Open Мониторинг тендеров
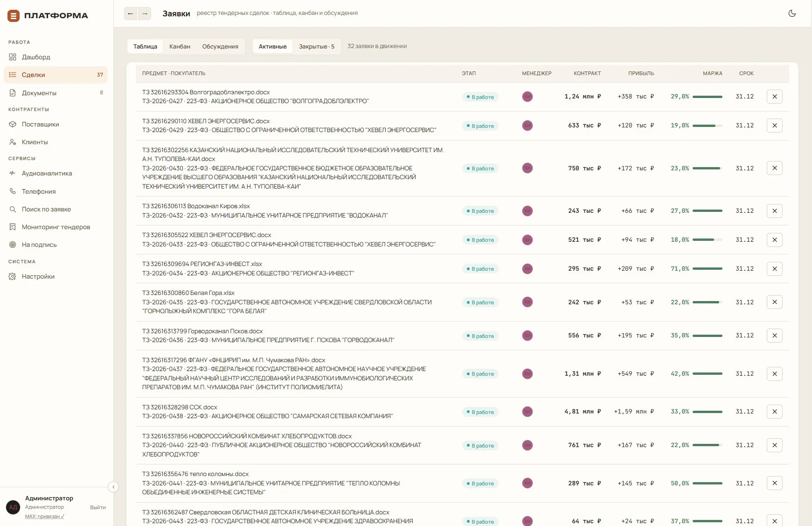This screenshot has height=526, width=812. pos(56,227)
